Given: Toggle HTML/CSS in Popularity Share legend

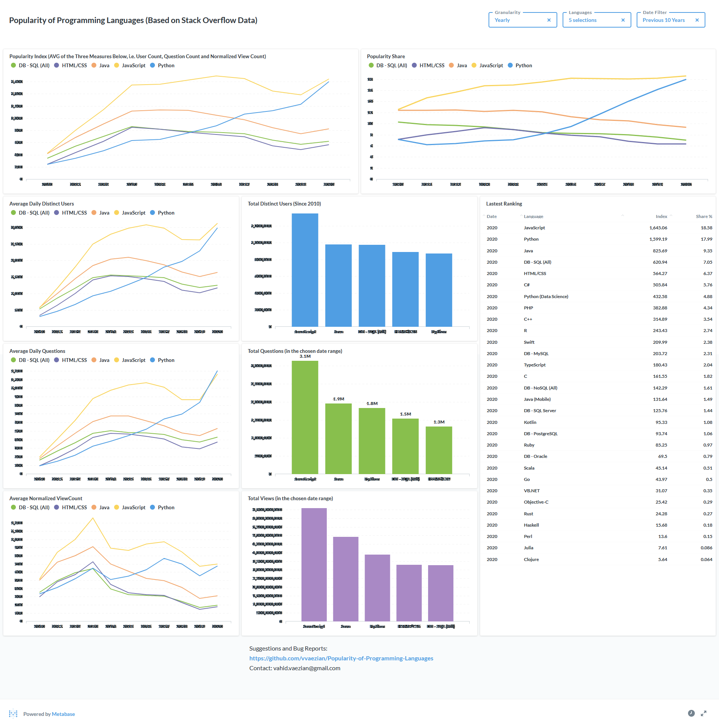Looking at the screenshot, I should (x=428, y=65).
